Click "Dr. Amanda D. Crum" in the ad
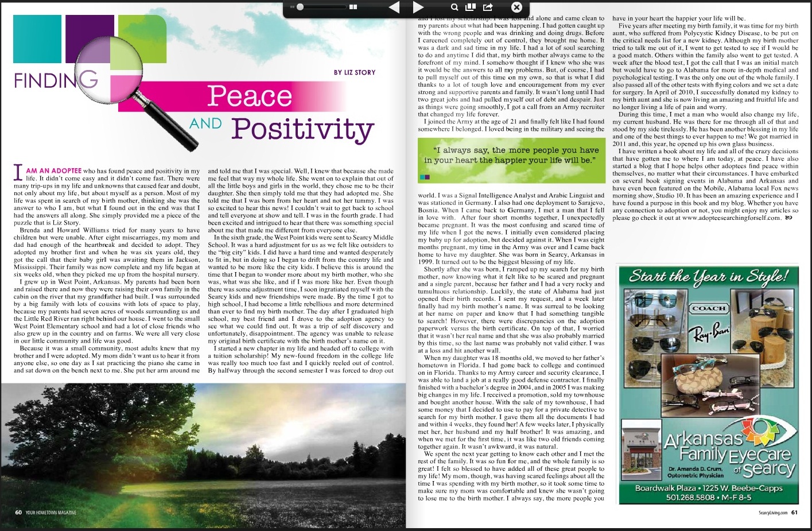Screen dimensions: 812x531 [x=695, y=469]
